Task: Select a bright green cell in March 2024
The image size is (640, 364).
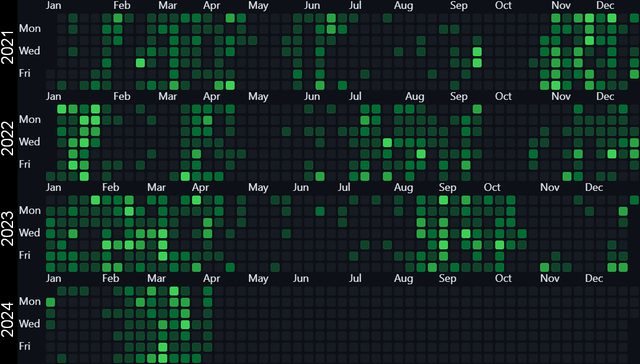Action: [174, 290]
